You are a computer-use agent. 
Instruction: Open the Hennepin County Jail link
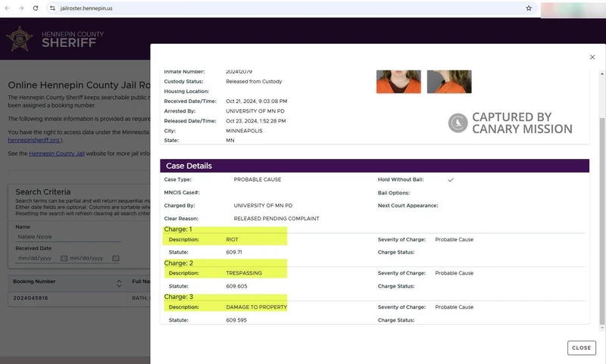tap(57, 154)
